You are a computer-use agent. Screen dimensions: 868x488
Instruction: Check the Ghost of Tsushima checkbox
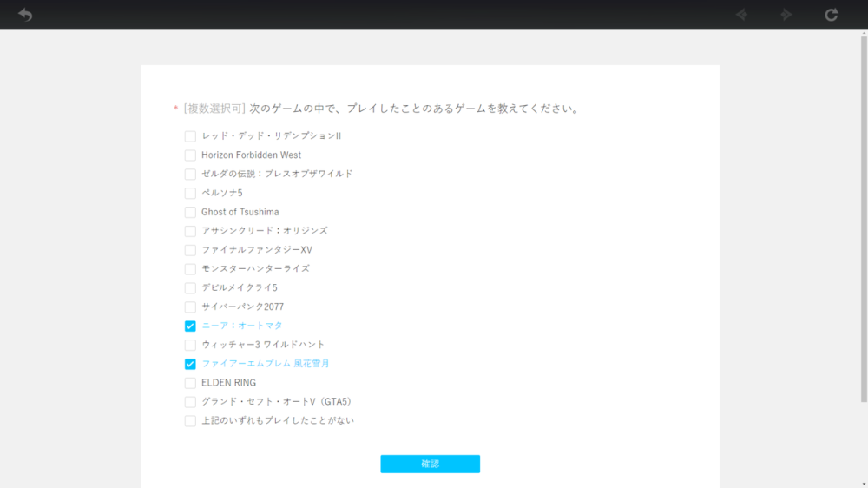(x=190, y=212)
